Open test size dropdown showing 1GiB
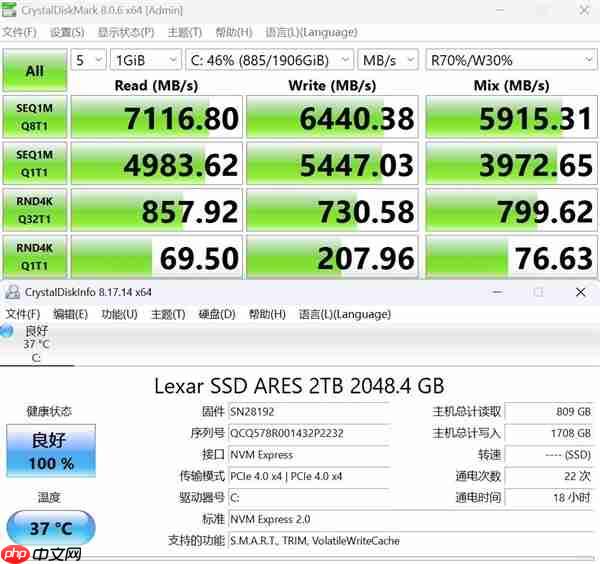The width and height of the screenshot is (600, 564). coord(146,60)
